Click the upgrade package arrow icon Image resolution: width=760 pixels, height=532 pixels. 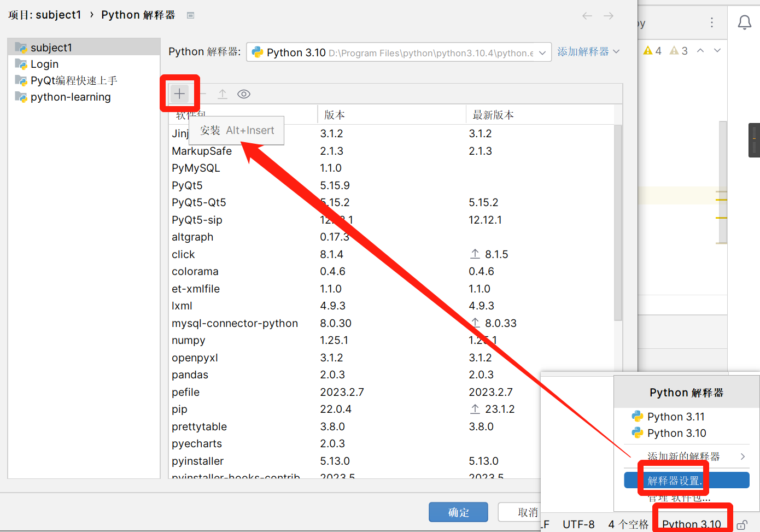(223, 94)
